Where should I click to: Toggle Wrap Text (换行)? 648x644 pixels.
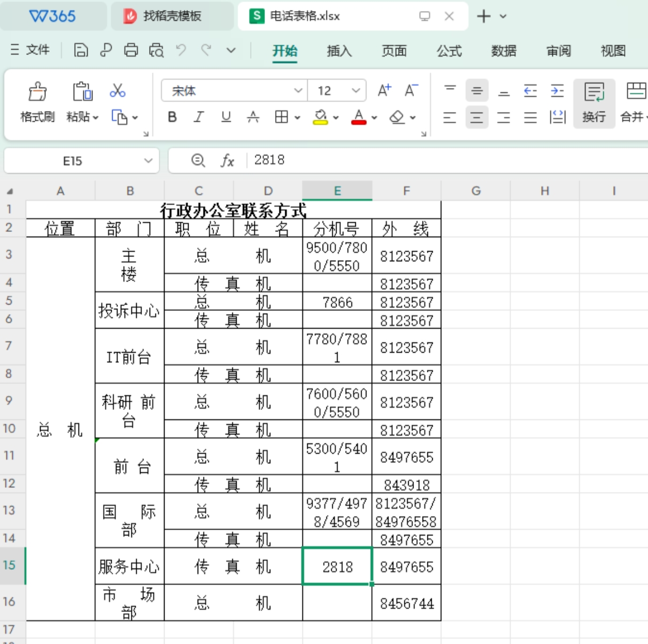(594, 103)
